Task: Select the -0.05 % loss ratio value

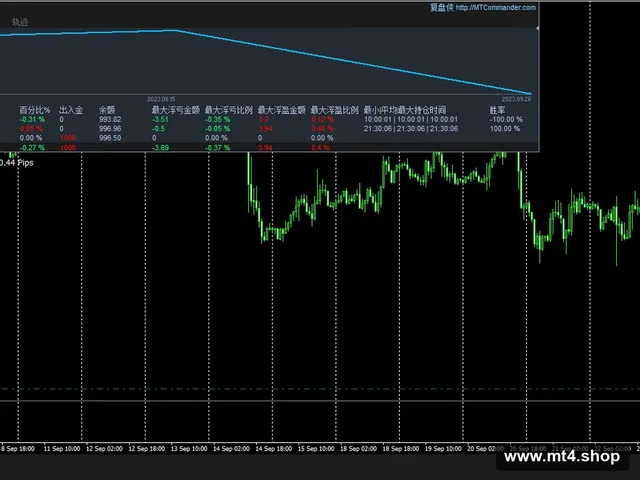Action: click(217, 129)
